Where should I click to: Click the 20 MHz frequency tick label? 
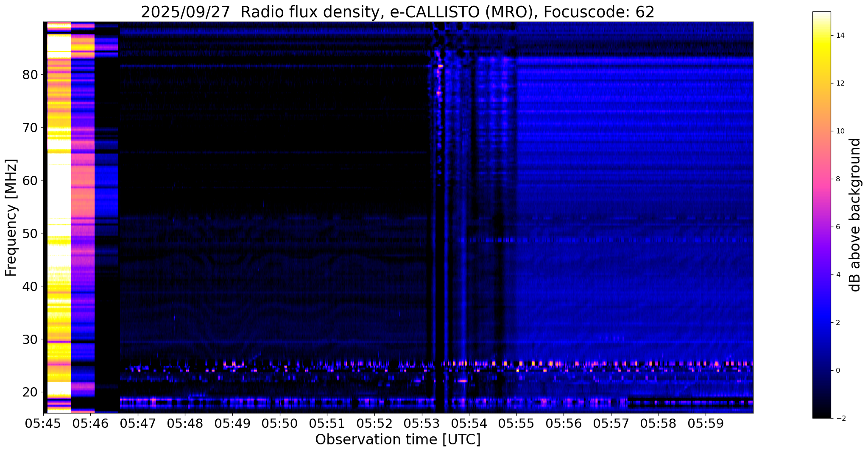[x=30, y=392]
